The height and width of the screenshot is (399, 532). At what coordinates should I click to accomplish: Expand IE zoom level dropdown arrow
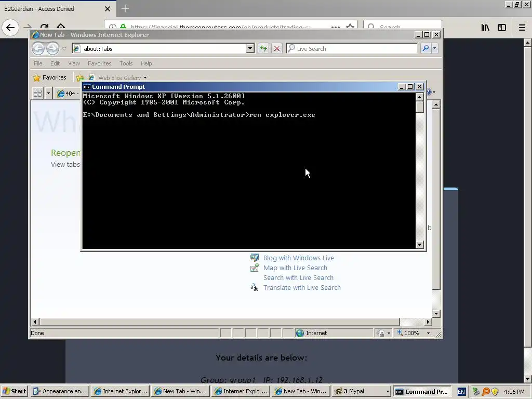coord(428,333)
